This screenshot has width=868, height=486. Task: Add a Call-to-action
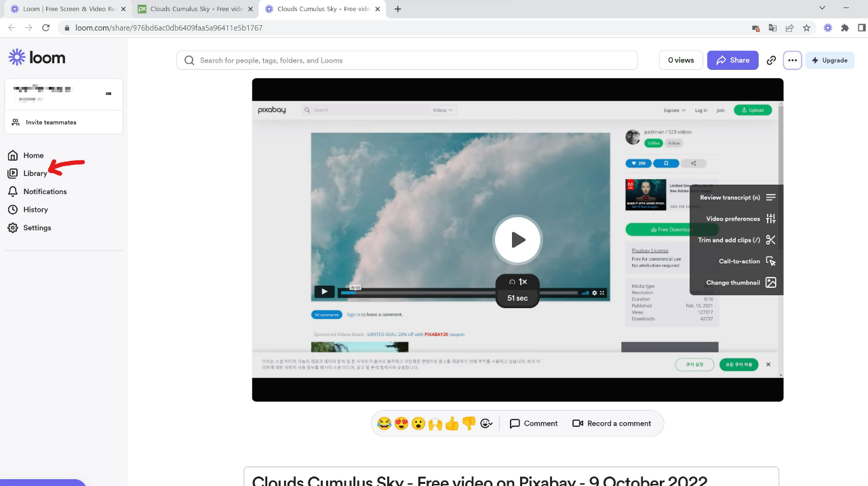[x=747, y=261]
